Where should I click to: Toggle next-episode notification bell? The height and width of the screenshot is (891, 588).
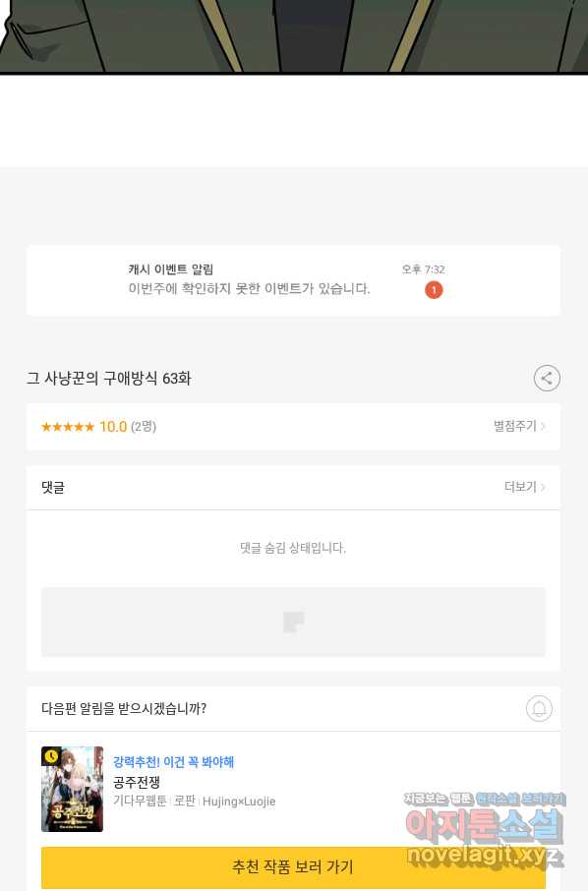point(539,708)
